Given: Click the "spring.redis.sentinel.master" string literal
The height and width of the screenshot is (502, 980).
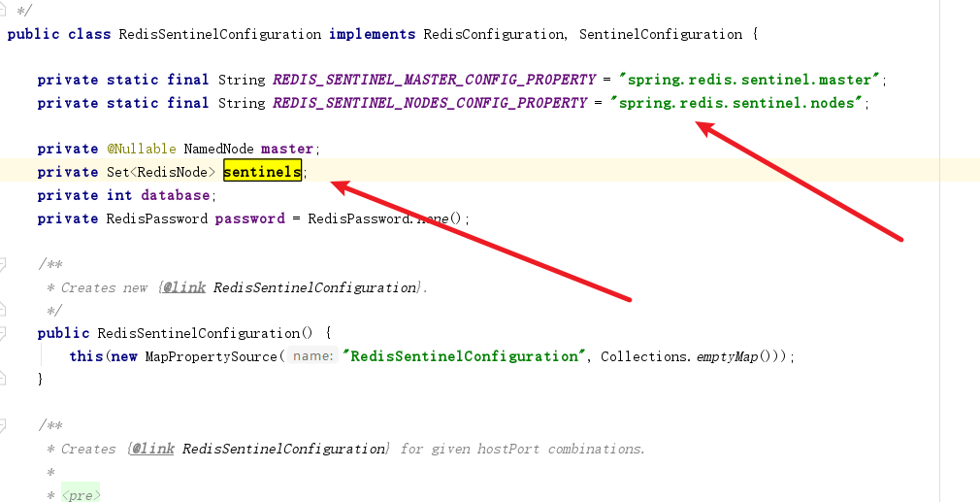Looking at the screenshot, I should pyautogui.click(x=748, y=80).
